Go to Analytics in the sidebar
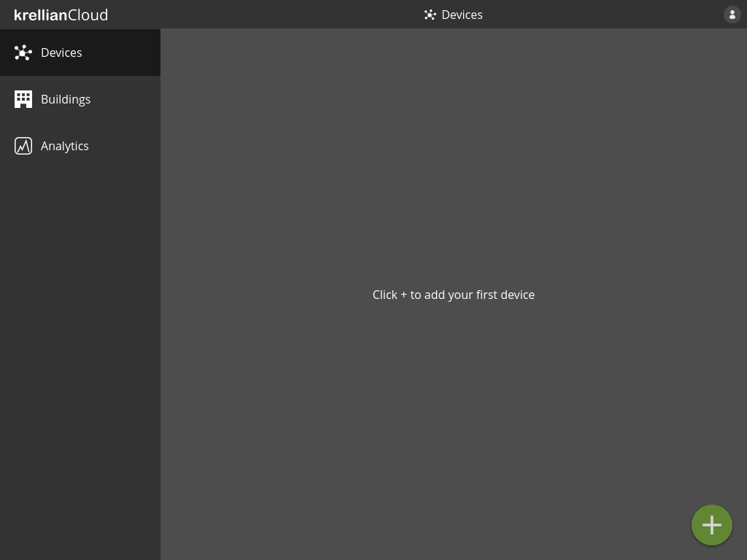The width and height of the screenshot is (747, 560). point(80,146)
